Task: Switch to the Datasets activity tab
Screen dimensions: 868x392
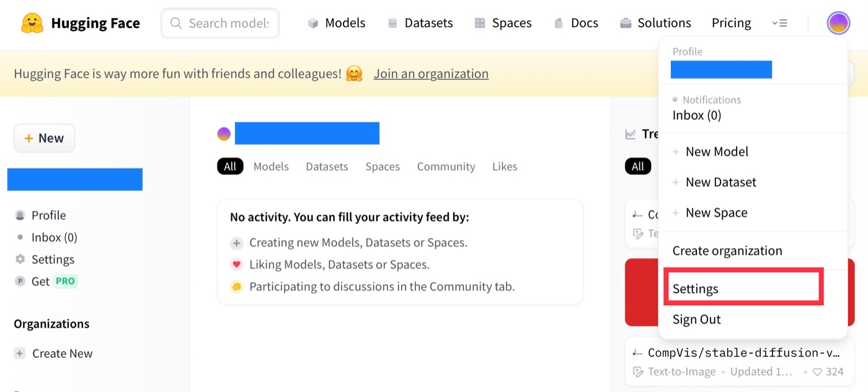Action: point(327,166)
